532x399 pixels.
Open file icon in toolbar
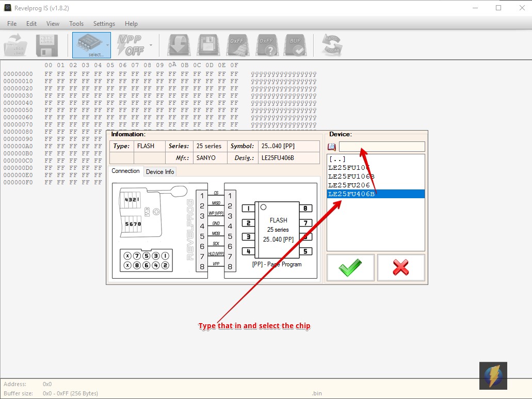15,45
